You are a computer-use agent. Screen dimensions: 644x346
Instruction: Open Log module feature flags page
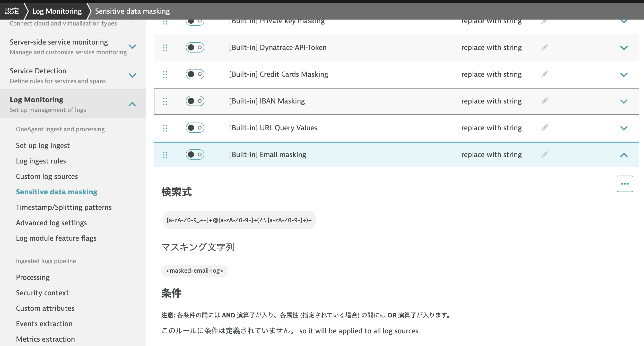point(56,238)
